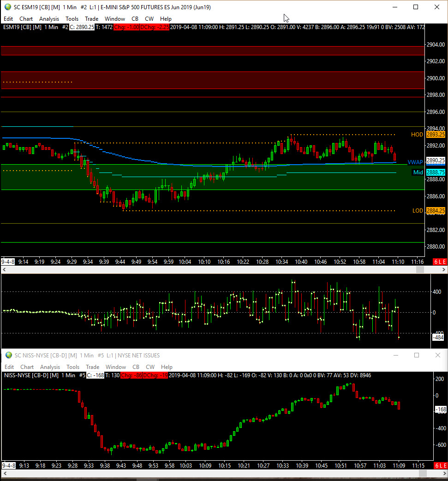
Task: Click the -168 value label on NISS-NYSE axis
Action: 441,409
